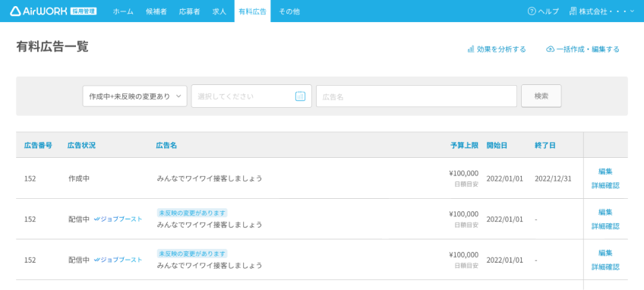Click end date 2022/12/31
Image resolution: width=644 pixels, height=290 pixels.
click(x=553, y=178)
